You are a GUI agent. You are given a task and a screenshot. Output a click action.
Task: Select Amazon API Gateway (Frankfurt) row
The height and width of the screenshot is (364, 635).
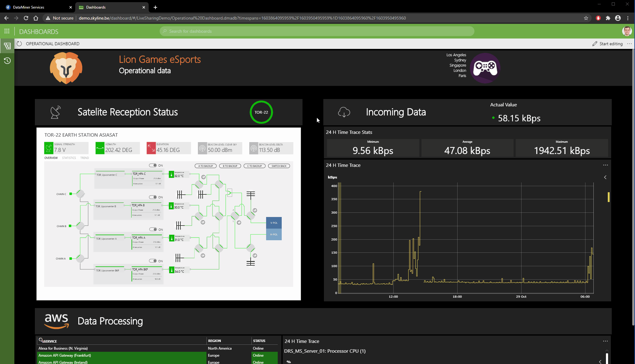pos(157,355)
